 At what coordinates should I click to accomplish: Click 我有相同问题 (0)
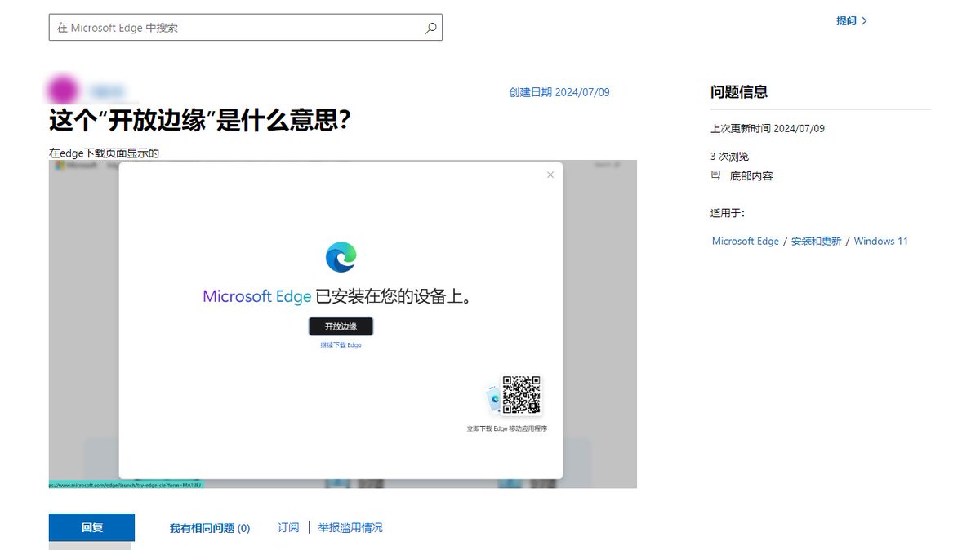(210, 528)
